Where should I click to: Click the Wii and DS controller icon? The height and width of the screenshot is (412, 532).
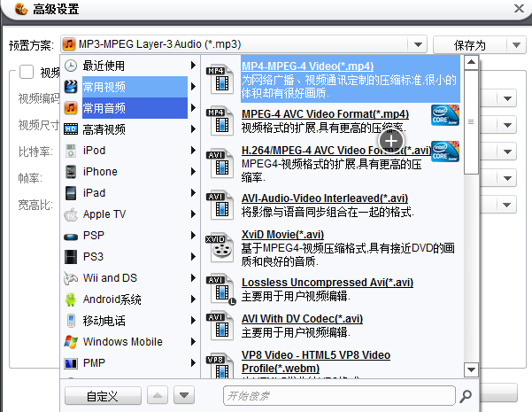point(71,278)
